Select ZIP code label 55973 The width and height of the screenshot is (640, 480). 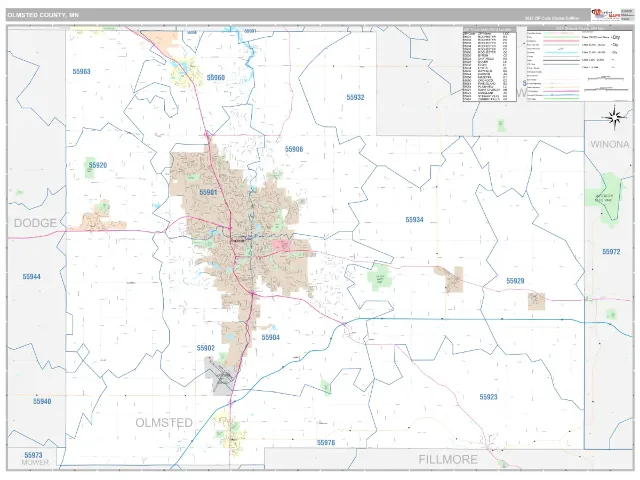click(33, 455)
